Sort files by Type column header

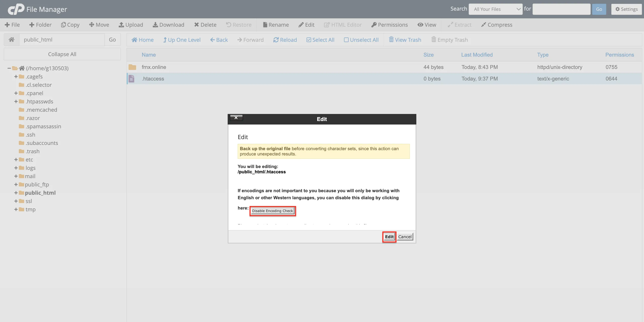[x=543, y=55]
